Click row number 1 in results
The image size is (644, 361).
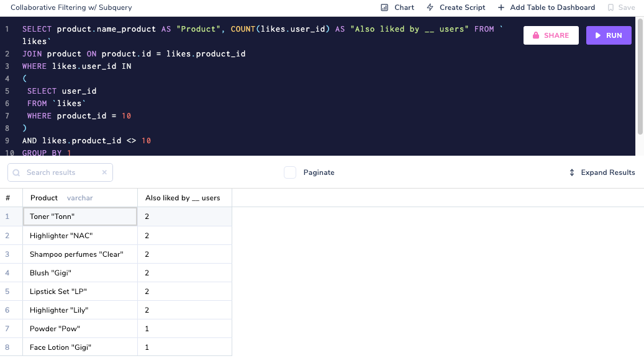(x=7, y=216)
